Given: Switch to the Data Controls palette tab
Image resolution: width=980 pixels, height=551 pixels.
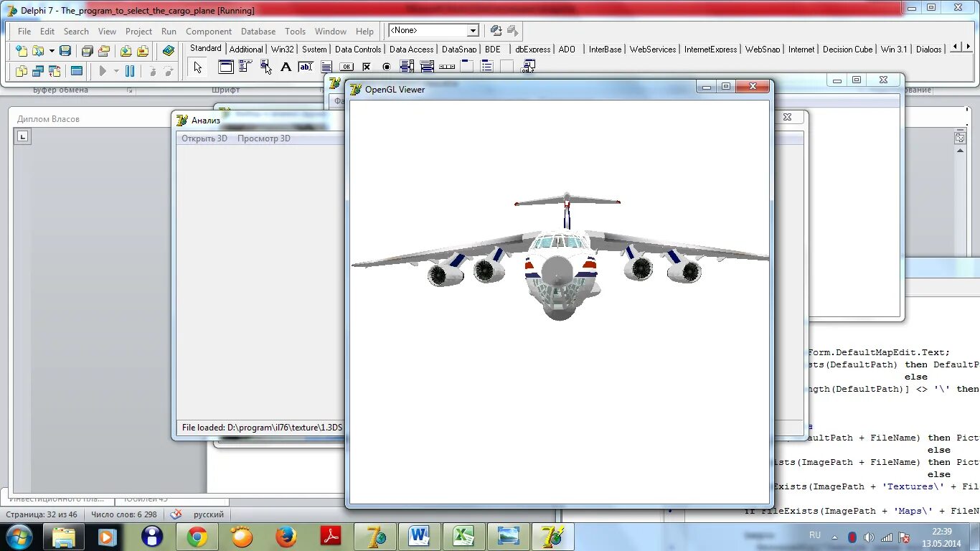Looking at the screenshot, I should point(358,50).
